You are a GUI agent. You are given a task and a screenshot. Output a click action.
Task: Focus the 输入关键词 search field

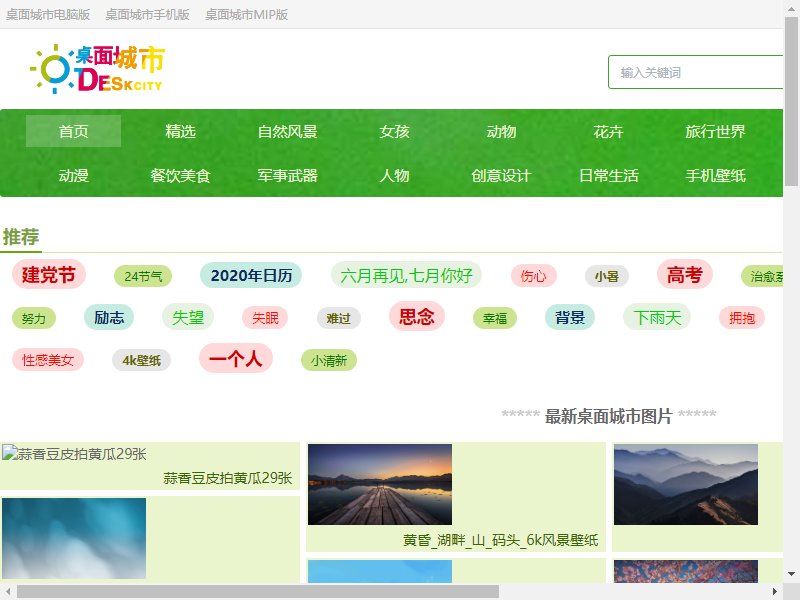coord(695,72)
